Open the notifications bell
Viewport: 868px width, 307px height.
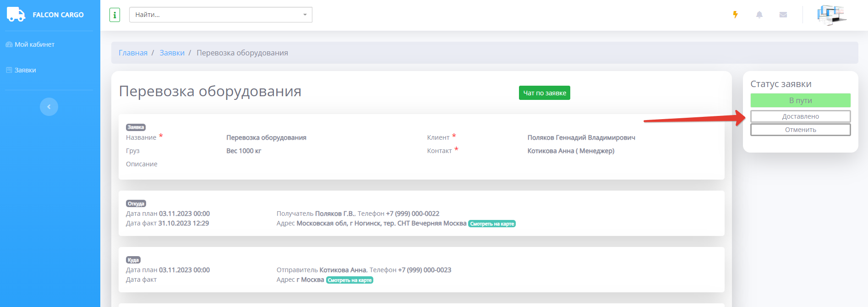(759, 15)
